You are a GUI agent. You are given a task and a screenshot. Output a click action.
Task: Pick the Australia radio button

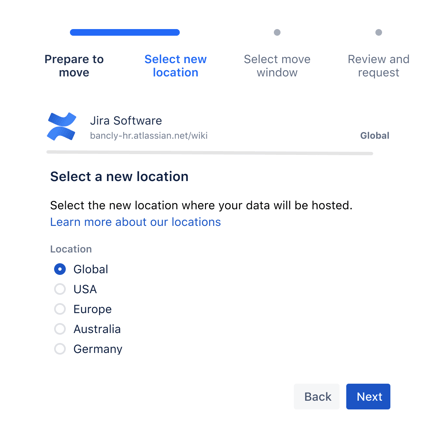click(60, 329)
